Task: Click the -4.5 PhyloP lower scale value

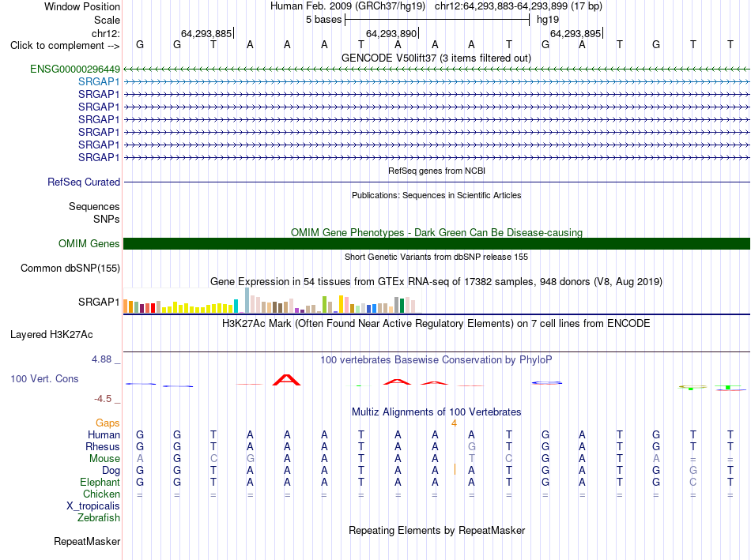Action: pyautogui.click(x=103, y=399)
